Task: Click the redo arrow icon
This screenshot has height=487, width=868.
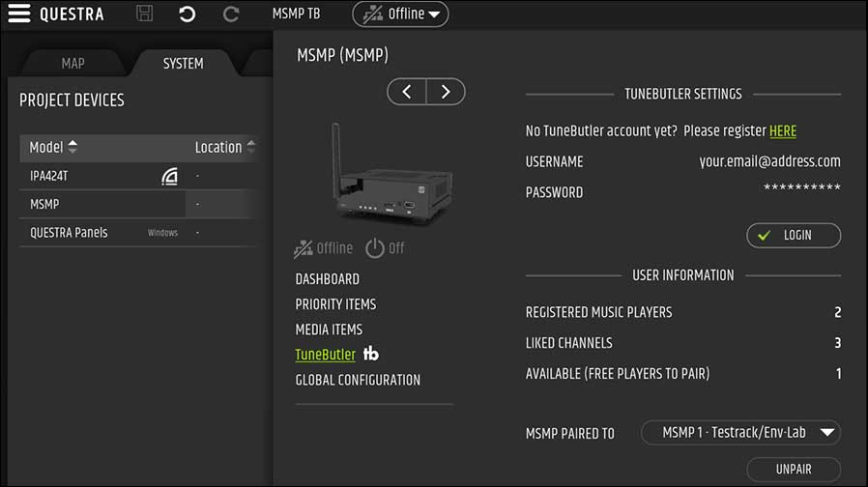Action: (230, 14)
